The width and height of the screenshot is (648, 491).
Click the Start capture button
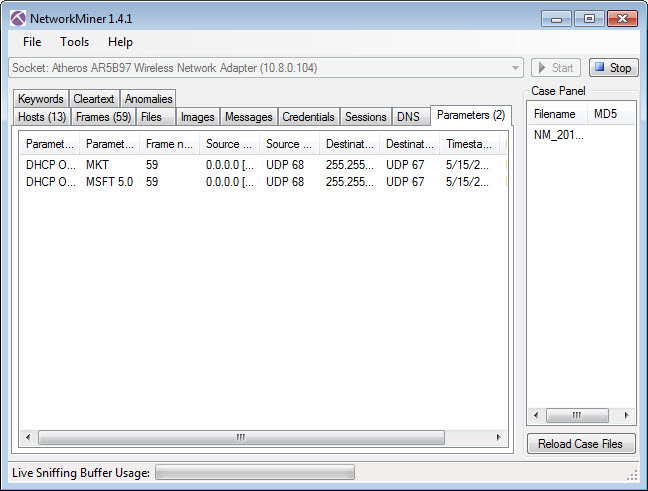(556, 68)
